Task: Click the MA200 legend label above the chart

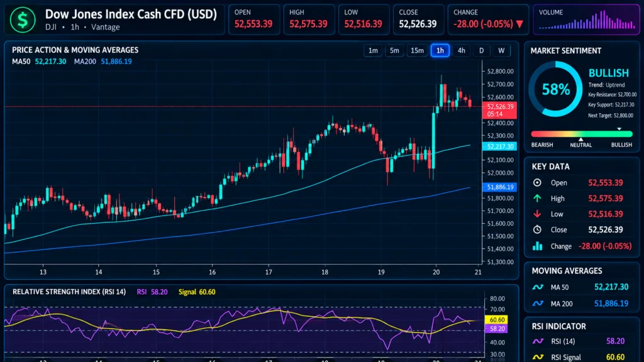Action: [85, 62]
